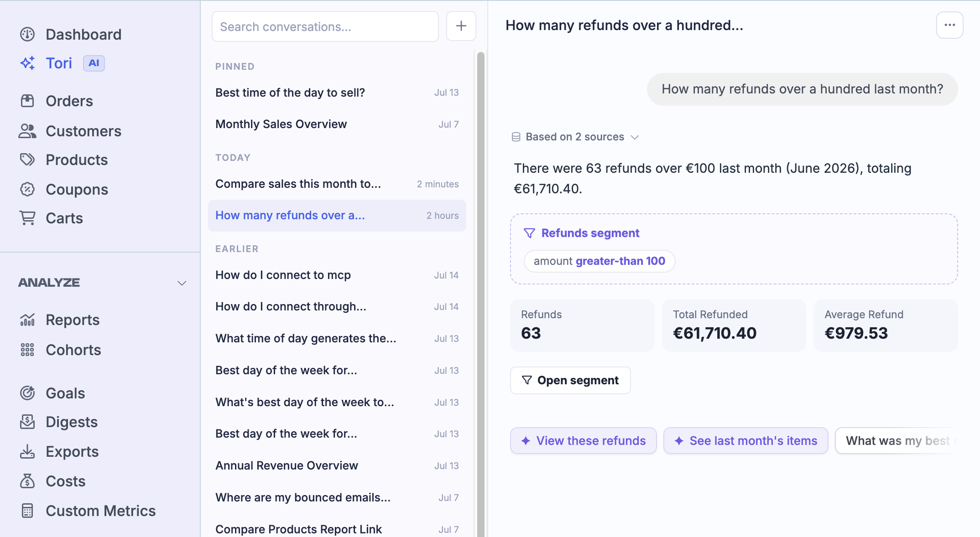The image size is (980, 537).
Task: Navigate to Customers section
Action: coord(83,131)
